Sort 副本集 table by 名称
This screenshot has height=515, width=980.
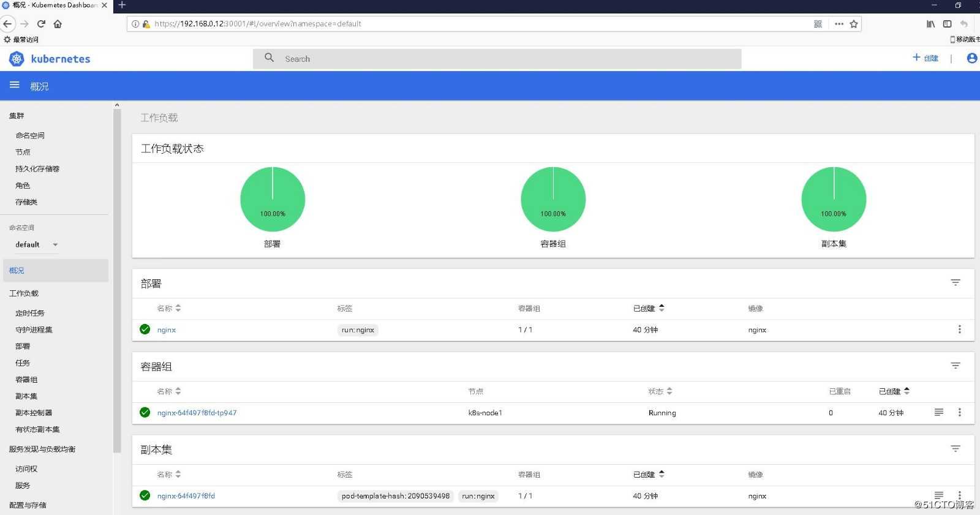coord(168,474)
